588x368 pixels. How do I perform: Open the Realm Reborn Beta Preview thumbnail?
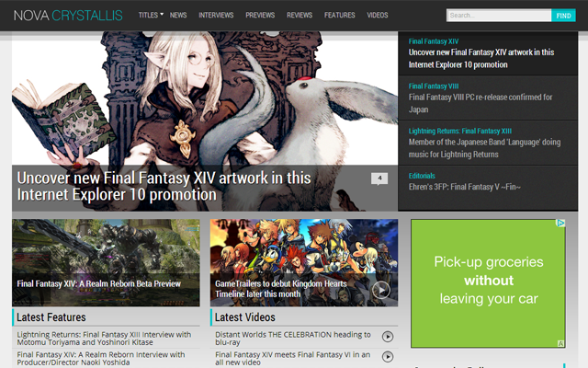click(106, 262)
